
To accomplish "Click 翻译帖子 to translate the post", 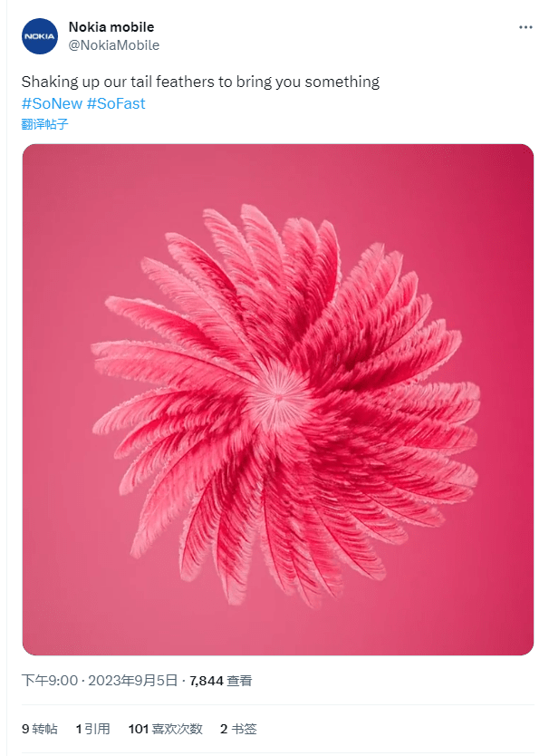I will click(x=44, y=124).
